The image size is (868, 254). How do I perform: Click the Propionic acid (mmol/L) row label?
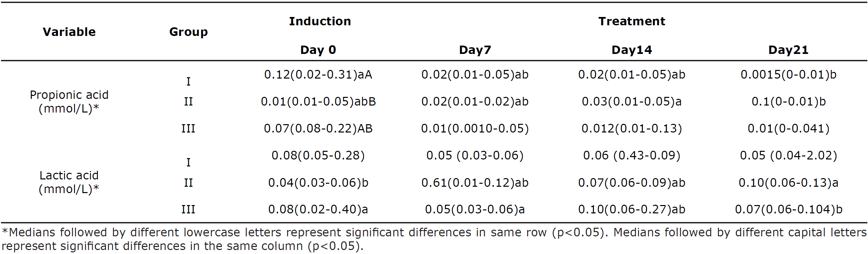pyautogui.click(x=69, y=102)
